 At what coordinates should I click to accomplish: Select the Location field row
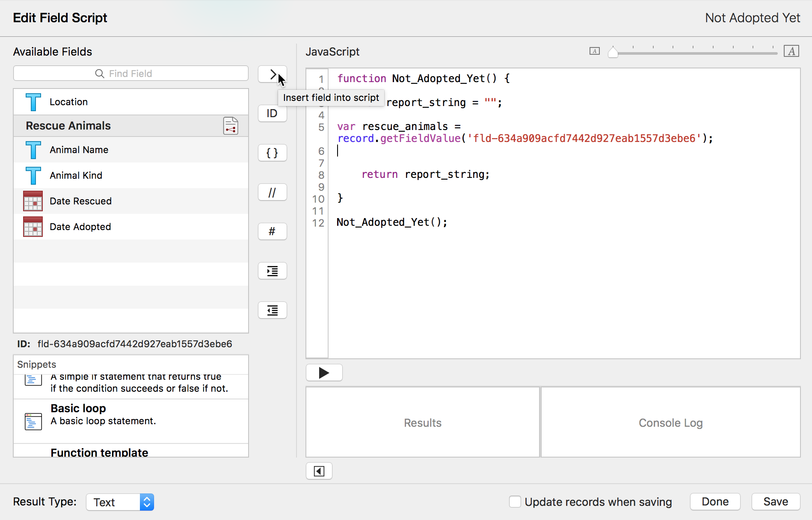coord(131,102)
